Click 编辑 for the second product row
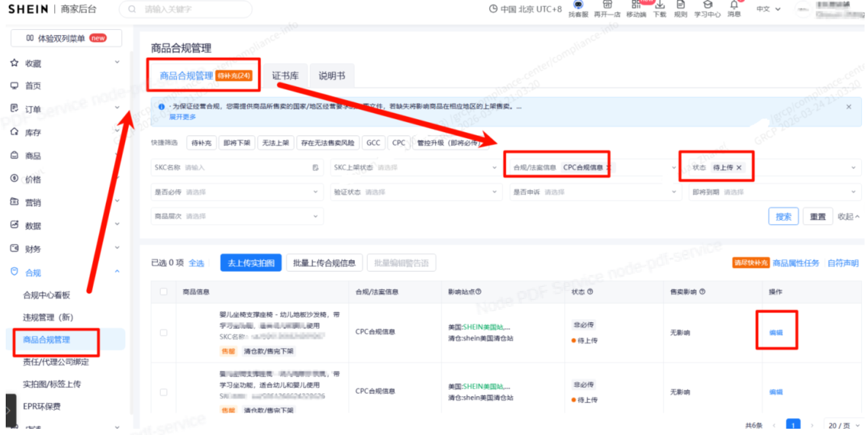 (776, 392)
